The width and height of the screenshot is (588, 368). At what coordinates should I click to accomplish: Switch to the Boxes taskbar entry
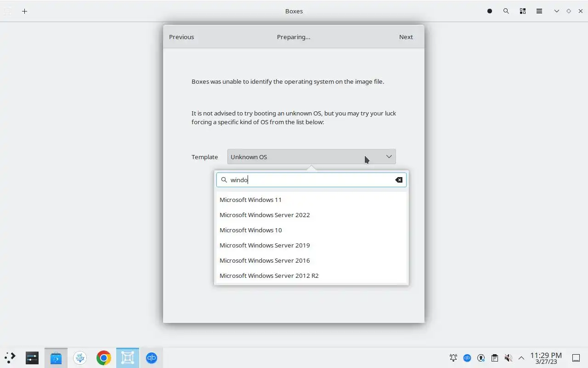[128, 357]
